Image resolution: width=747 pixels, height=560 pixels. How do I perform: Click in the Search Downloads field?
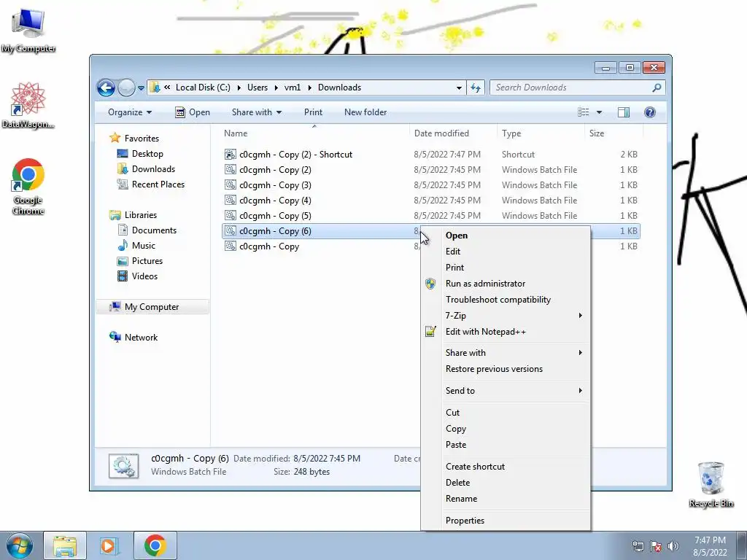point(572,87)
